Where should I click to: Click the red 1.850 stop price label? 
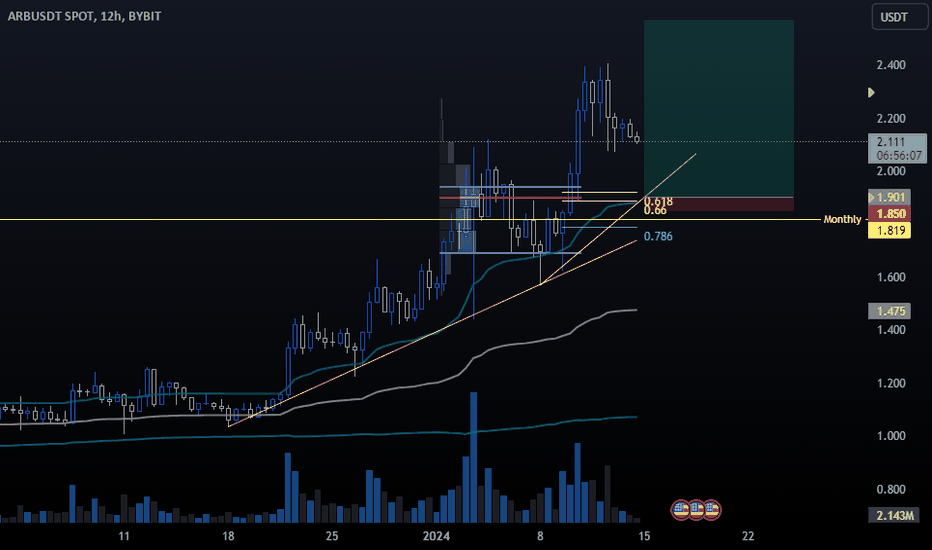click(889, 213)
